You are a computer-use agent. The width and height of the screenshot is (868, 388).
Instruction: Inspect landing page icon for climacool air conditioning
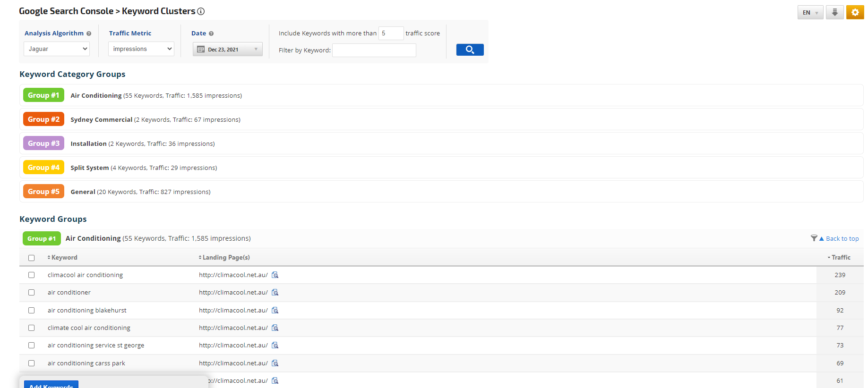pos(275,275)
